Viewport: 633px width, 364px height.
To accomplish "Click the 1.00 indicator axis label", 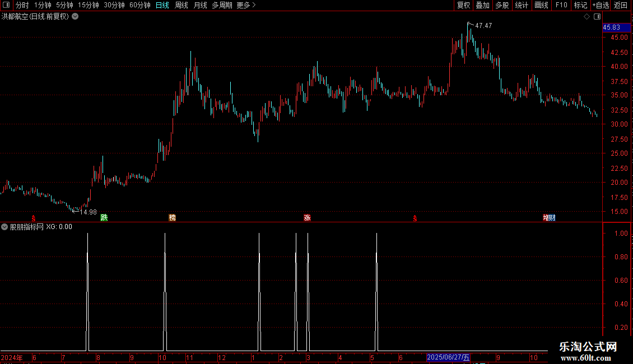I will pos(621,234).
